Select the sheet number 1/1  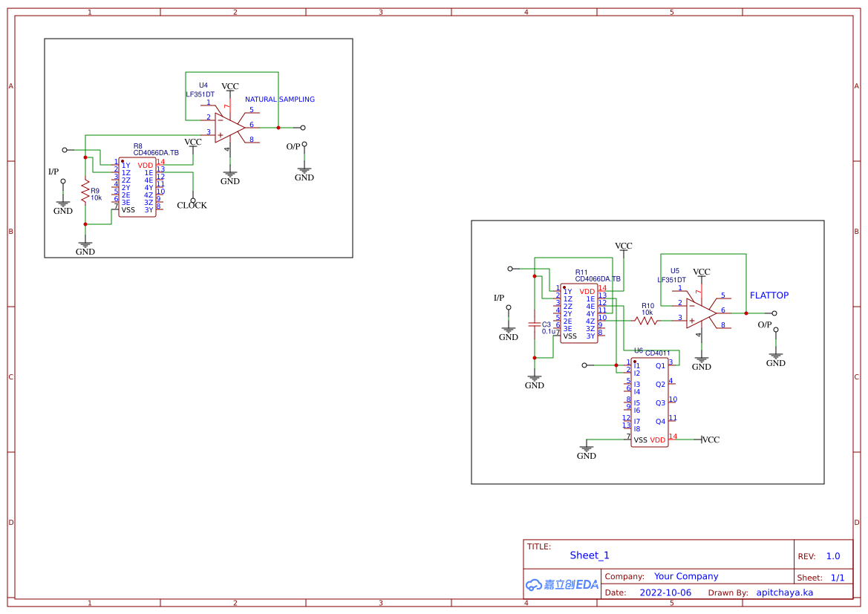(838, 578)
